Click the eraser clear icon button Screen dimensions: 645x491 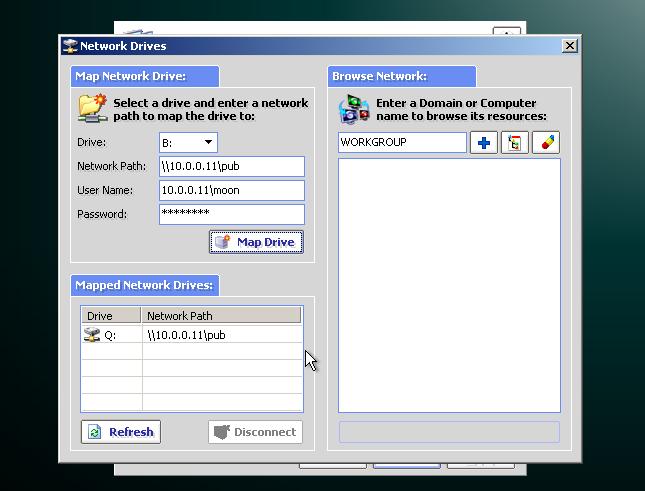tap(546, 143)
